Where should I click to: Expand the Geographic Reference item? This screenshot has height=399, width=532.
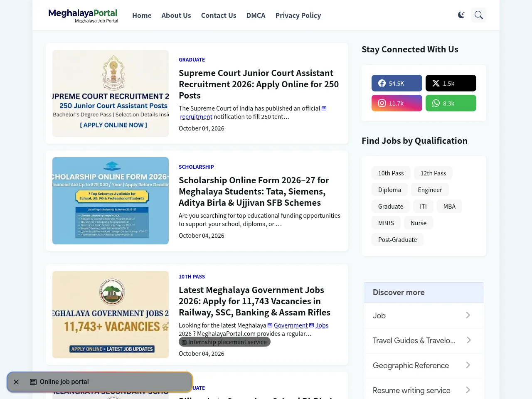point(424,365)
